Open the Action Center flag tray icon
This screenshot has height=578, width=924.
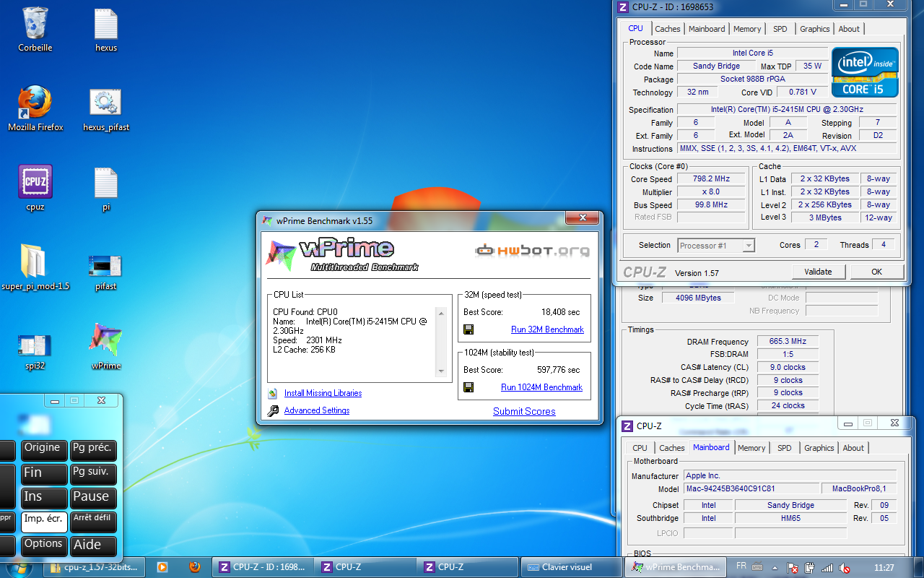pyautogui.click(x=792, y=568)
